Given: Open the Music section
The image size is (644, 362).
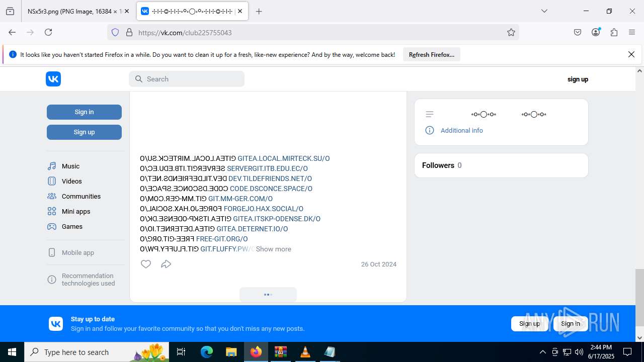Looking at the screenshot, I should pyautogui.click(x=70, y=166).
